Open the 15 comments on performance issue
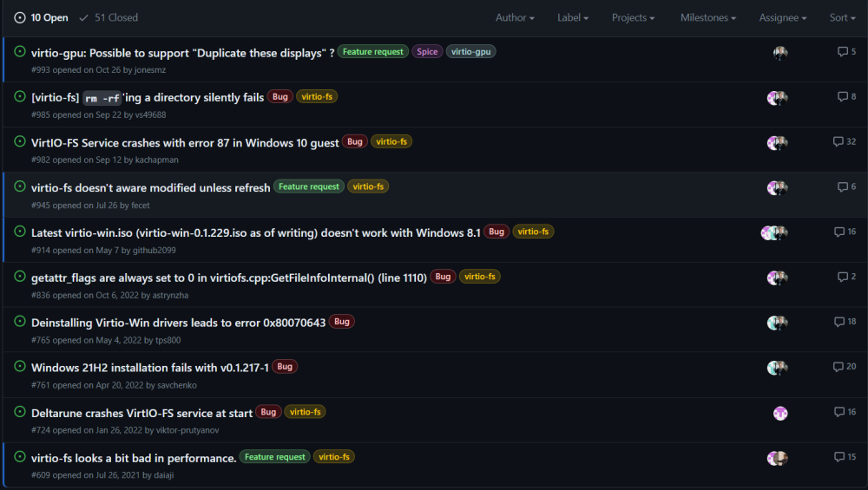The height and width of the screenshot is (490, 868). tap(845, 456)
